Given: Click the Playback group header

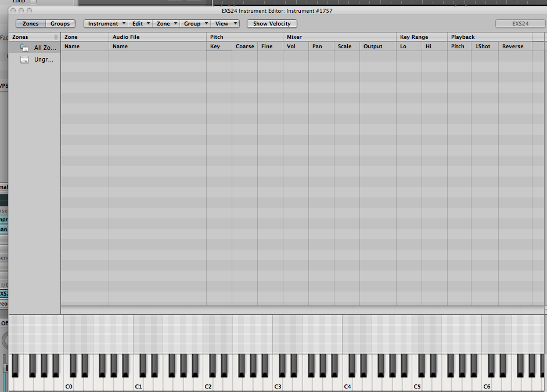Looking at the screenshot, I should point(490,37).
